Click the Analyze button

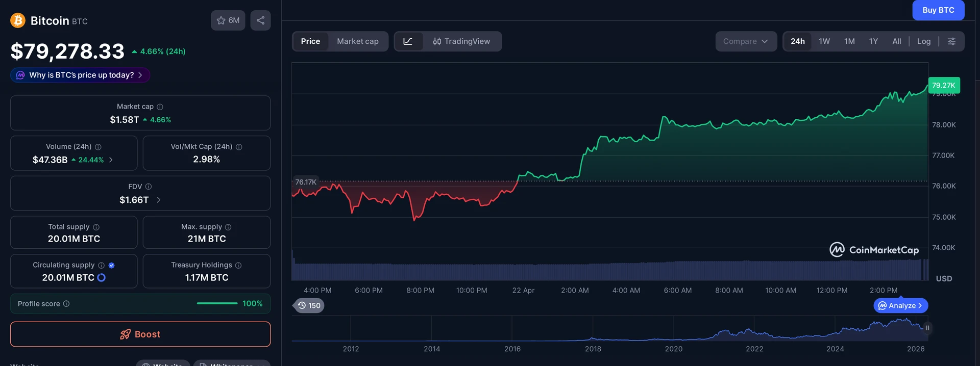[x=901, y=305]
